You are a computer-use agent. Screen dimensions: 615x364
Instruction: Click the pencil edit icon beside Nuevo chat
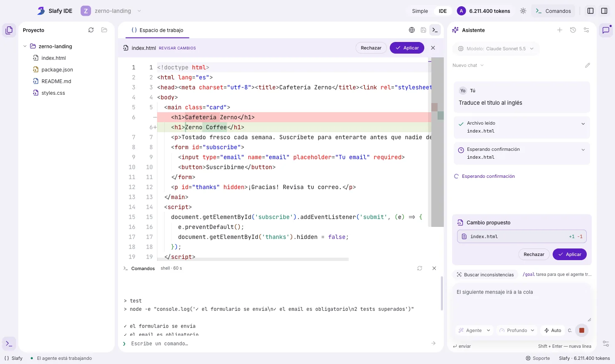pos(588,65)
